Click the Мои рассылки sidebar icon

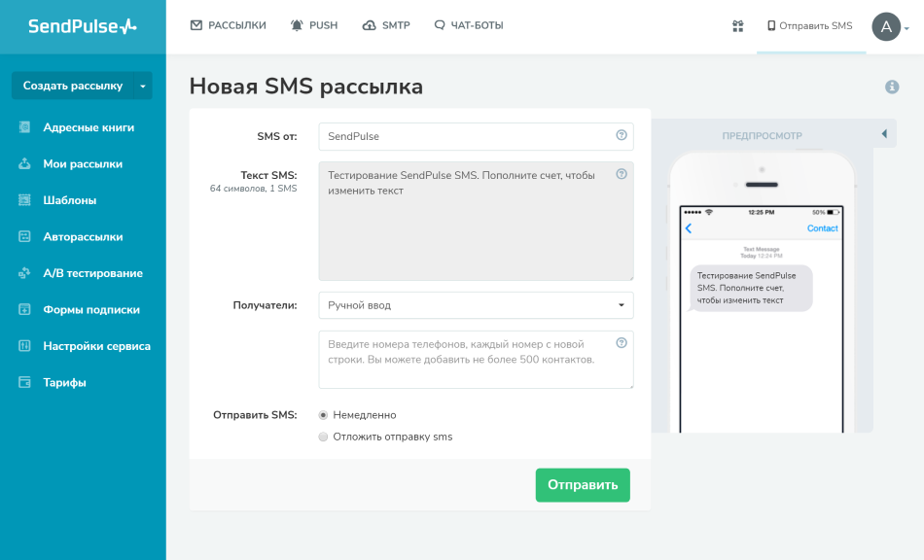click(24, 163)
